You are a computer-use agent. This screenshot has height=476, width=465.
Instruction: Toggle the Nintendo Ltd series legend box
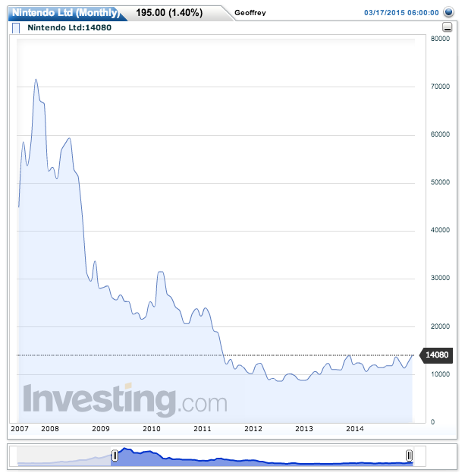(x=17, y=29)
